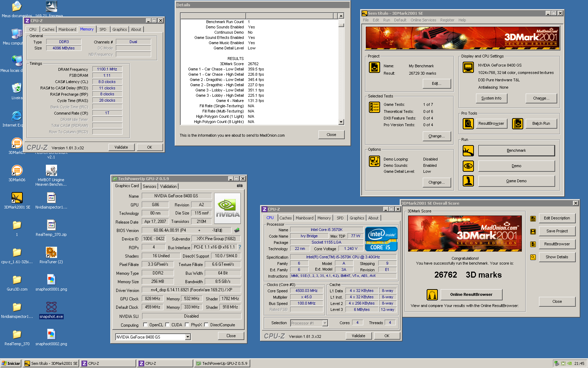Click the Close button in GPU-Z
The height and width of the screenshot is (368, 588).
pos(231,336)
